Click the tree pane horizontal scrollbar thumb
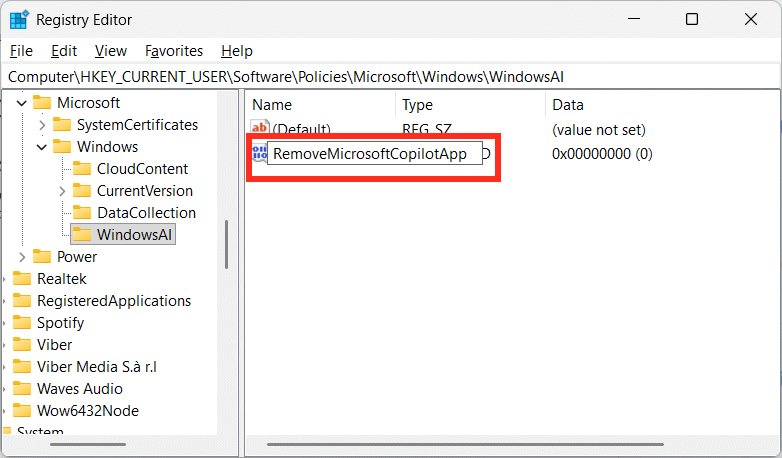Viewport: 782px width, 458px height. click(88, 444)
